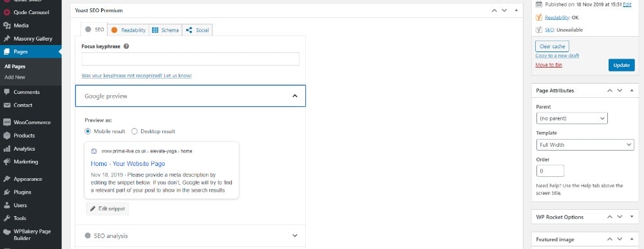
Task: Click the Focus keyphrase input field
Action: point(191,59)
